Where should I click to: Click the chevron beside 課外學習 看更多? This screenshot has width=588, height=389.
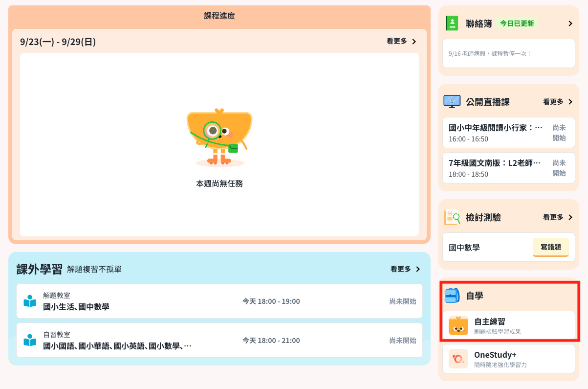418,269
